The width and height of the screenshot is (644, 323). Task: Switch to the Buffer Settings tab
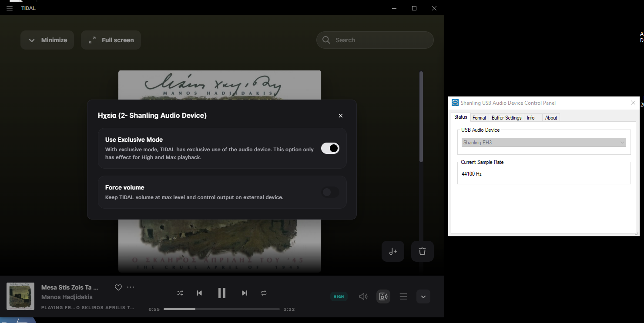506,118
